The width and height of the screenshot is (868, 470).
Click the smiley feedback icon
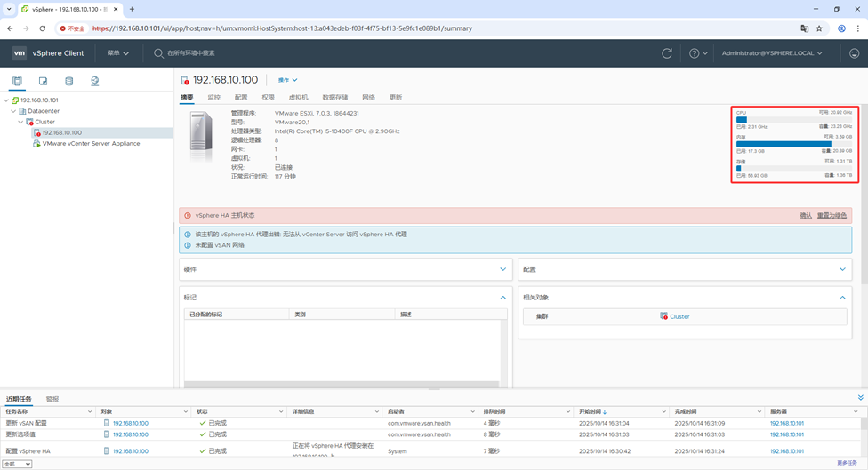coord(854,53)
